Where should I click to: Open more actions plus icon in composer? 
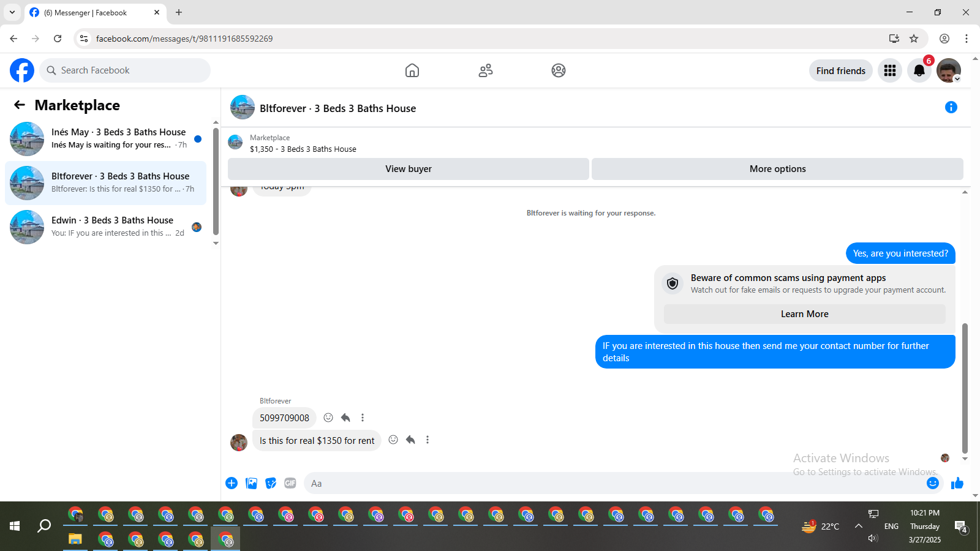pos(232,483)
